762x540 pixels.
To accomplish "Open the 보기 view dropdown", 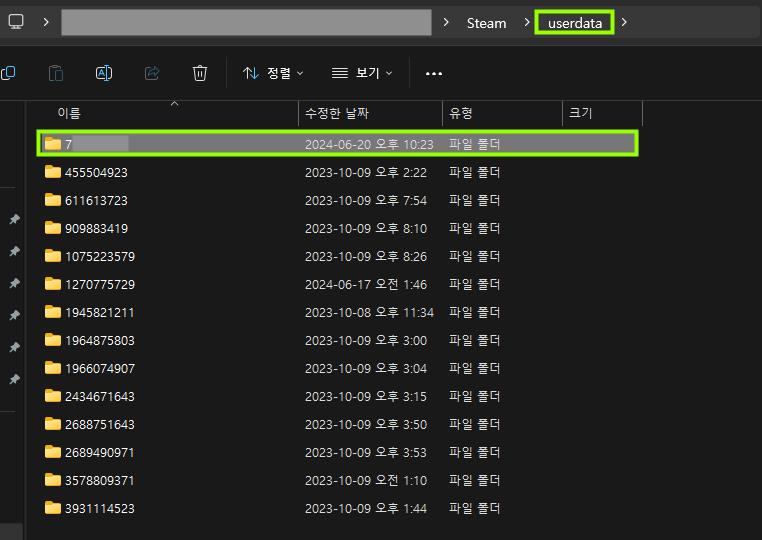I will coord(362,73).
